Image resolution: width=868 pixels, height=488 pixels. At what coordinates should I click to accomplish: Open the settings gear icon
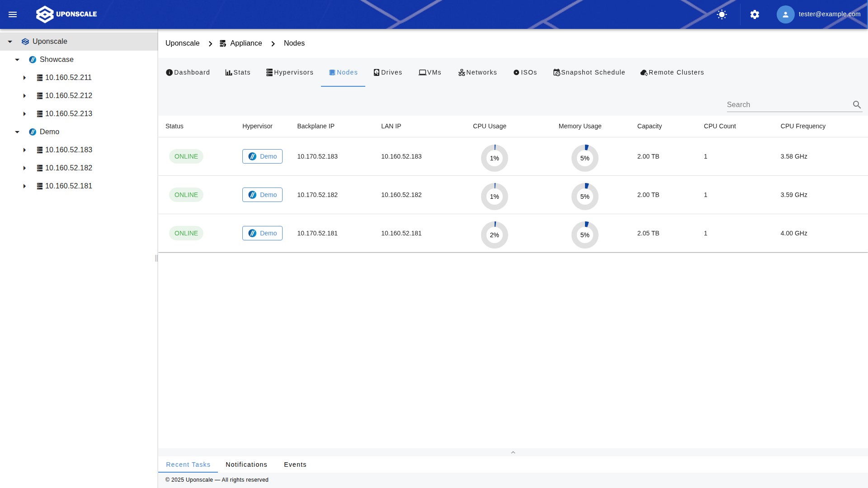click(755, 14)
